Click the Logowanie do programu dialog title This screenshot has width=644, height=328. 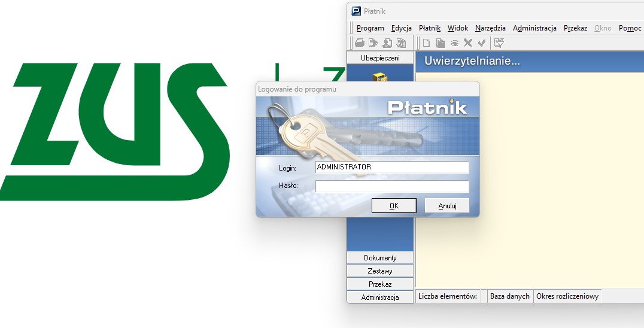(x=297, y=89)
